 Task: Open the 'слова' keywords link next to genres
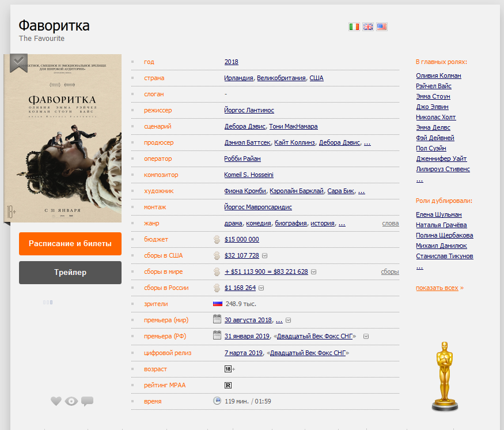(x=390, y=223)
